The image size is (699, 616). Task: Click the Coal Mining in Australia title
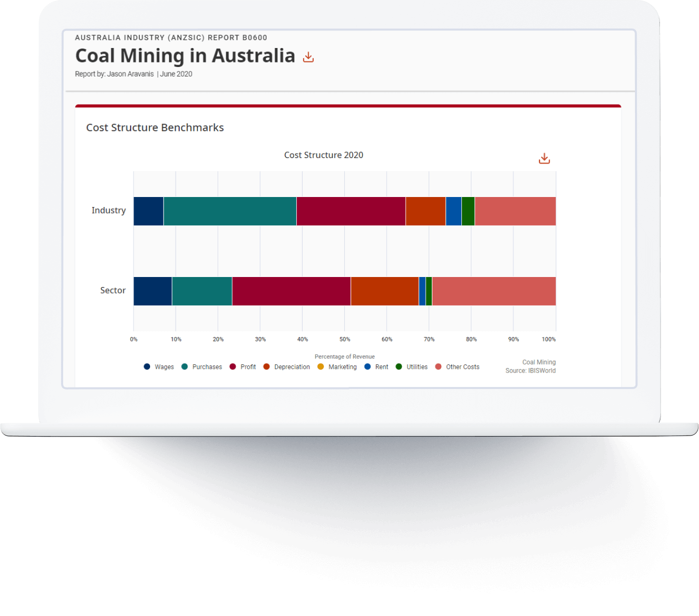(x=185, y=56)
